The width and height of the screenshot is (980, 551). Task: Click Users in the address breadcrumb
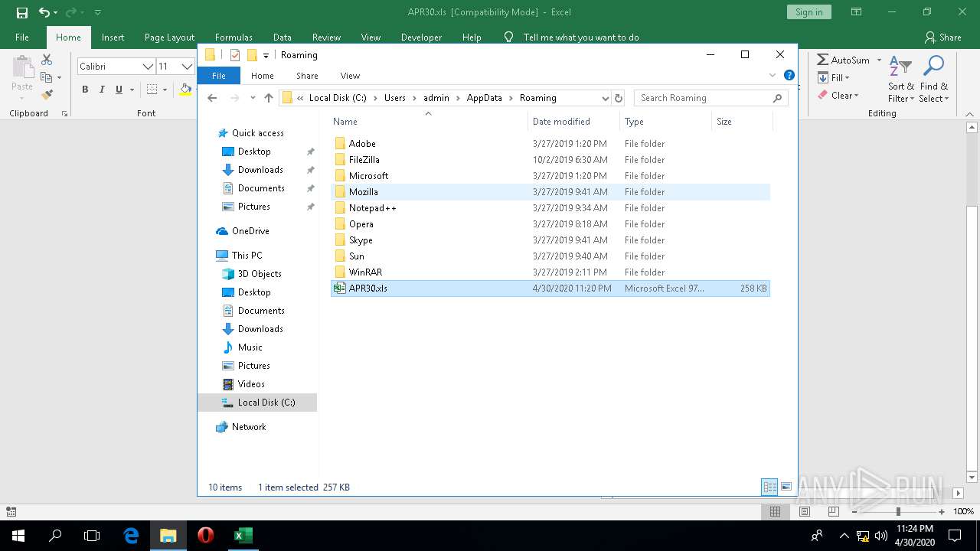click(x=395, y=98)
